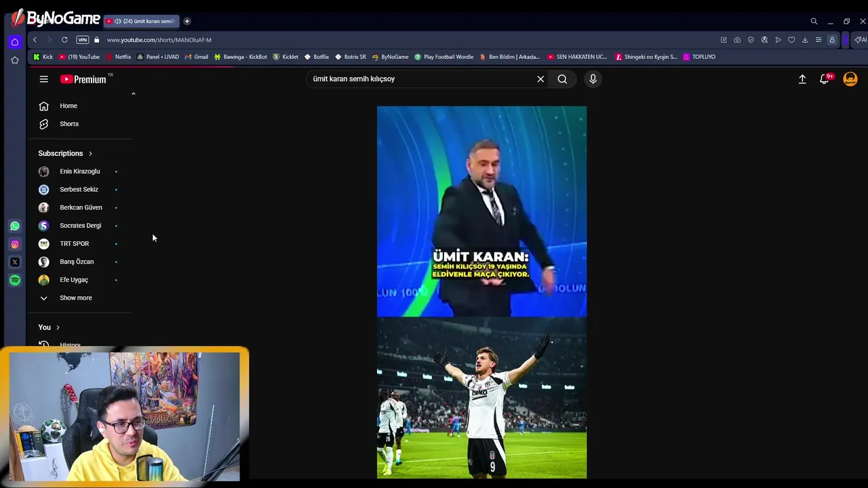The height and width of the screenshot is (488, 868).
Task: Reload the page with the refresh icon
Action: point(64,40)
